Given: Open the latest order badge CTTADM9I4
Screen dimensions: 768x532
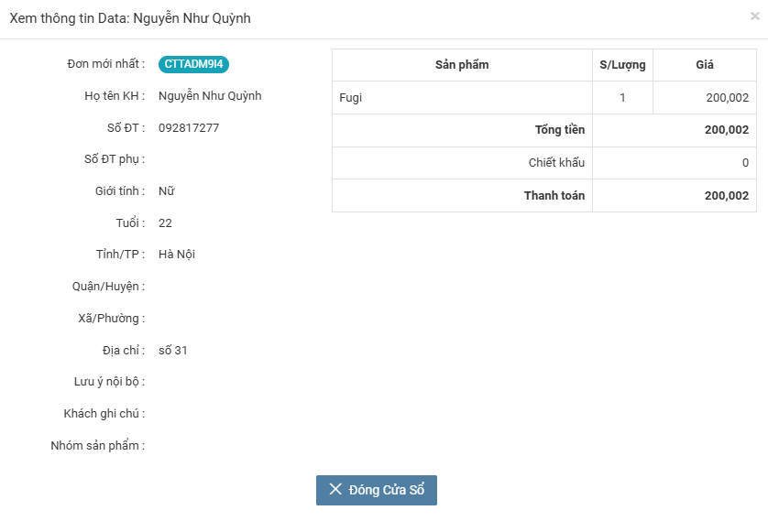Looking at the screenshot, I should click(193, 64).
